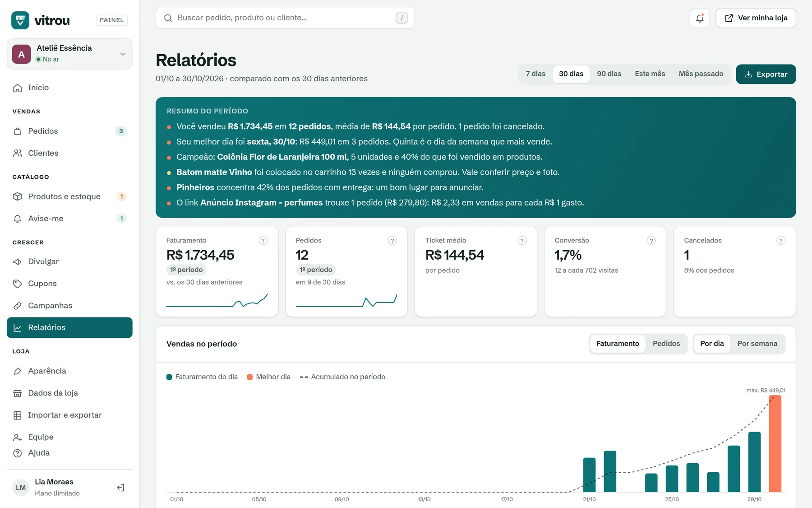This screenshot has width=812, height=508.
Task: Click the máx. R$ 449,01 chart label
Action: (766, 391)
